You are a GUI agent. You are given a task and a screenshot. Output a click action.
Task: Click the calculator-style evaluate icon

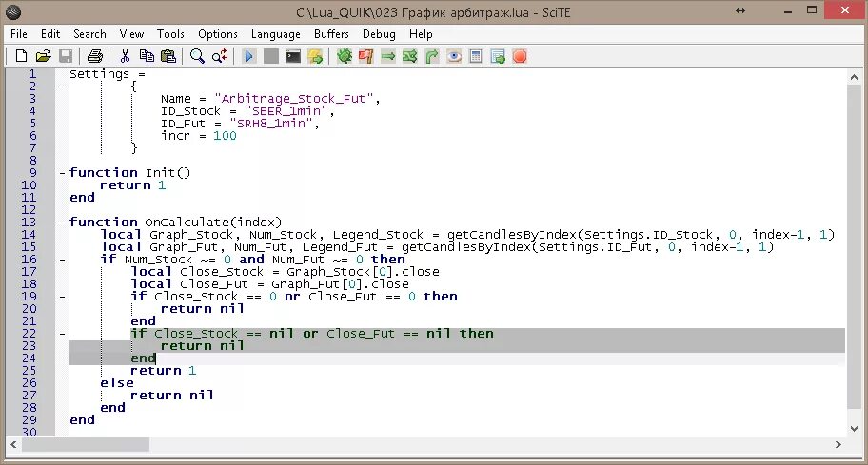[476, 56]
